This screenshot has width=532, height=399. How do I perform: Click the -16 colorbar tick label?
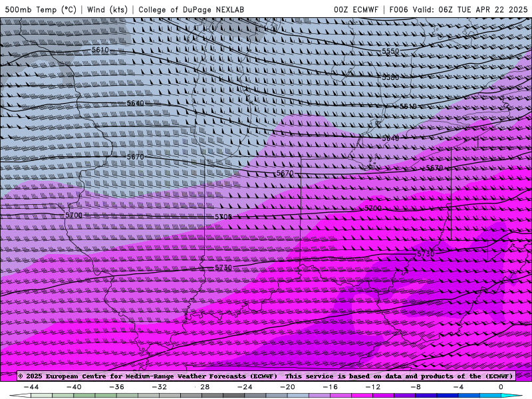coord(331,387)
